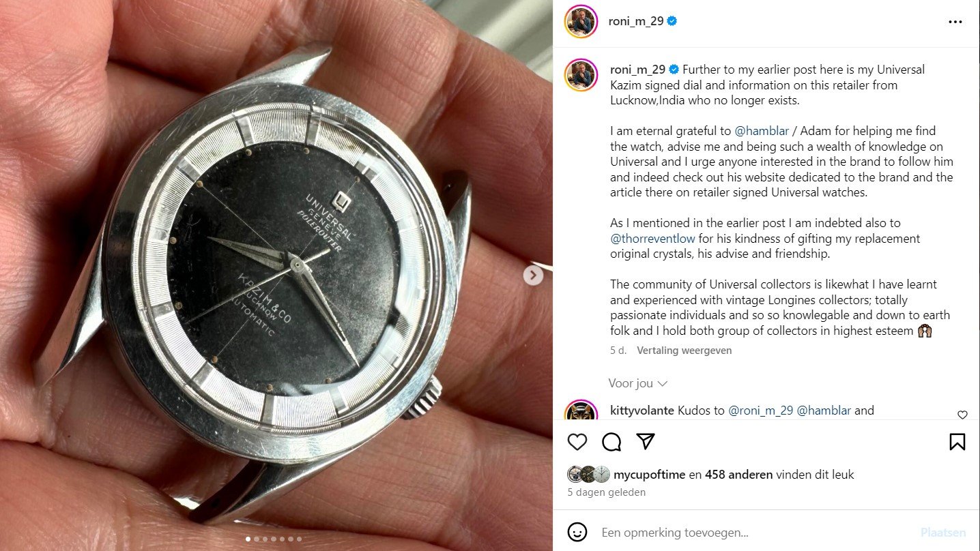Open roni_m_29 profile picture in header
Viewport: 980px width, 551px height.
pyautogui.click(x=581, y=21)
